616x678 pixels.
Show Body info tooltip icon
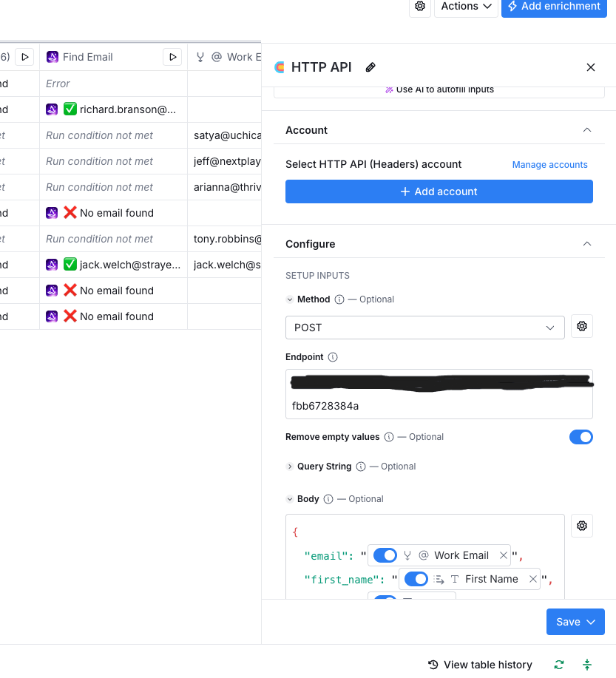click(328, 499)
